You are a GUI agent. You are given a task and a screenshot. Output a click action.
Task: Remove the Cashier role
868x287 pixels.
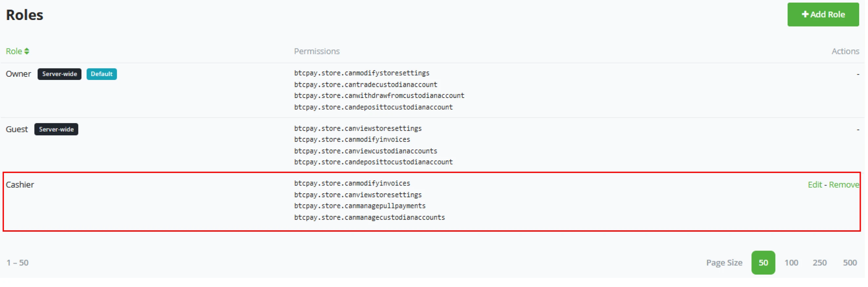point(843,184)
